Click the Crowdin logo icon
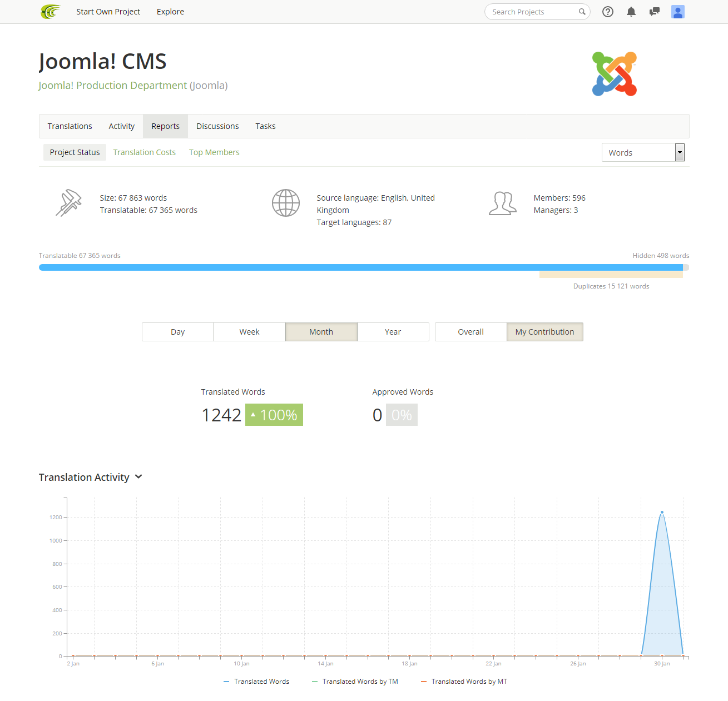 51,12
